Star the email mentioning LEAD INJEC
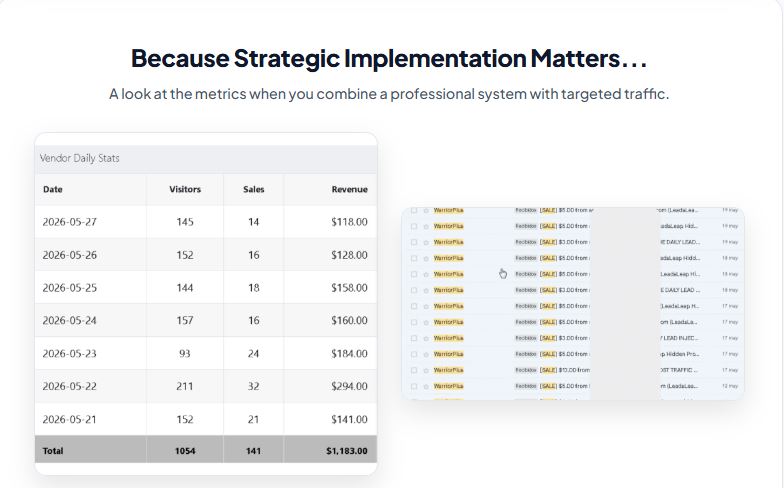This screenshot has width=784, height=488. click(x=426, y=338)
